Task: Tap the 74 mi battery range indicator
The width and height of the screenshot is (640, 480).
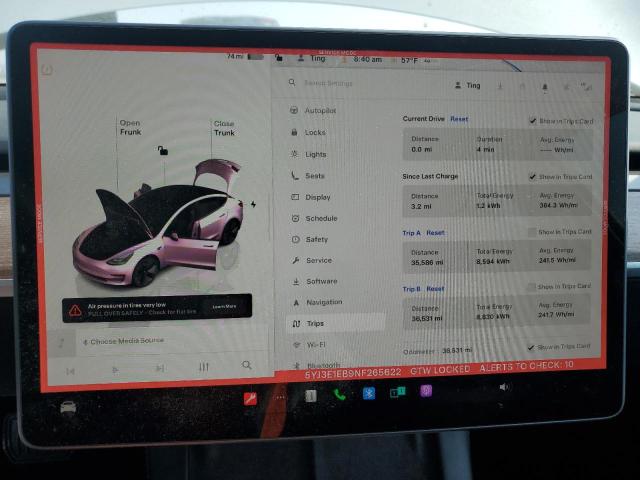Action: click(x=245, y=56)
